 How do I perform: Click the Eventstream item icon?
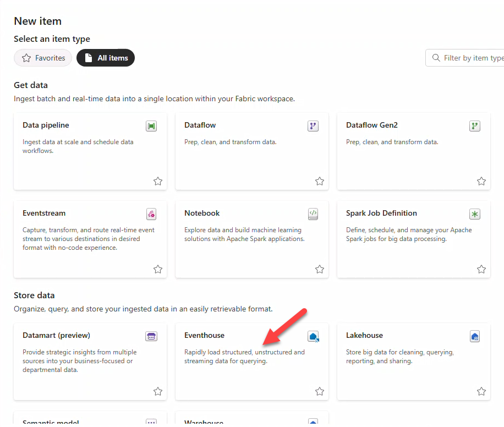point(151,214)
